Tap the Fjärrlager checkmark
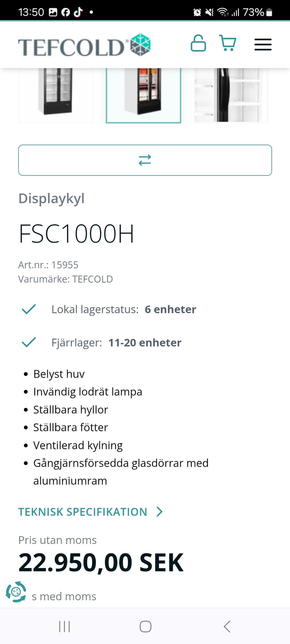This screenshot has width=290, height=644. pyautogui.click(x=29, y=342)
